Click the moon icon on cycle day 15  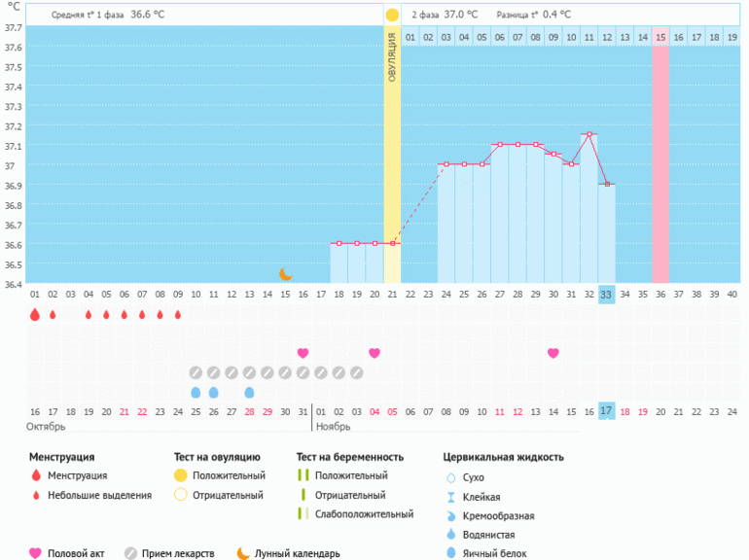click(x=286, y=274)
